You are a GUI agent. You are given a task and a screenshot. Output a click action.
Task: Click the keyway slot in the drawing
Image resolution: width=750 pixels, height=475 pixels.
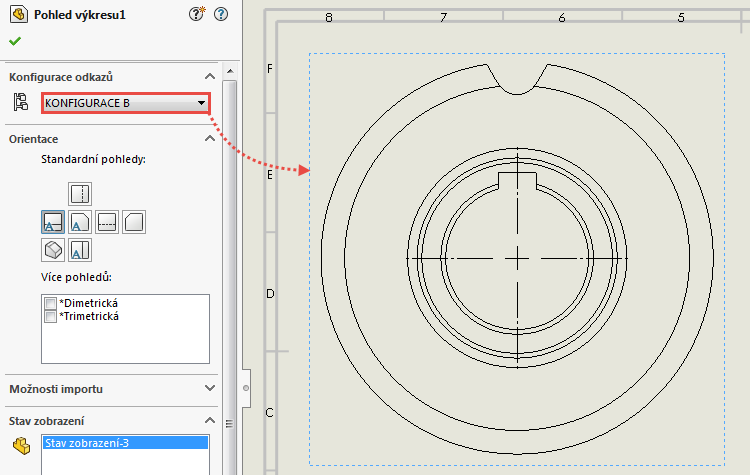tap(517, 181)
